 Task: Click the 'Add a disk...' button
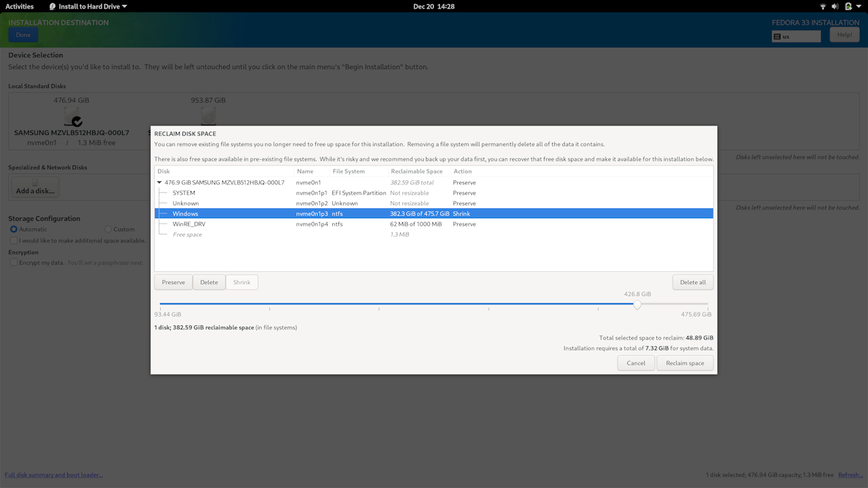[35, 188]
